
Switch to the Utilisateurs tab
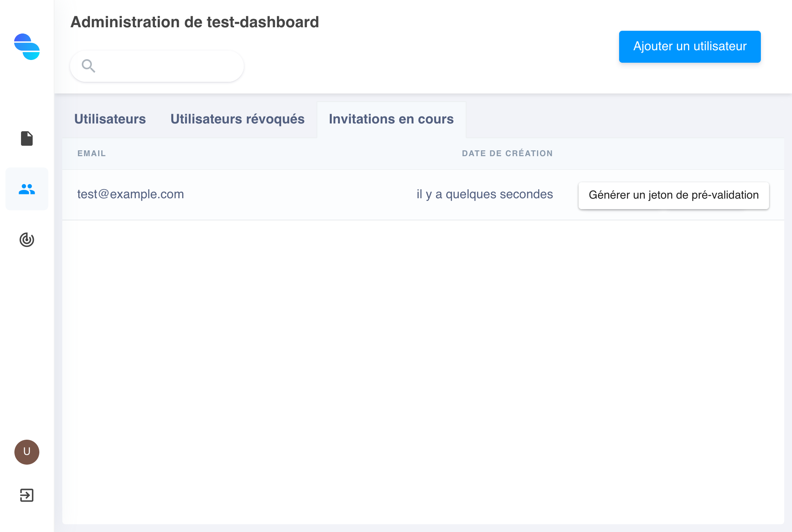pyautogui.click(x=110, y=119)
